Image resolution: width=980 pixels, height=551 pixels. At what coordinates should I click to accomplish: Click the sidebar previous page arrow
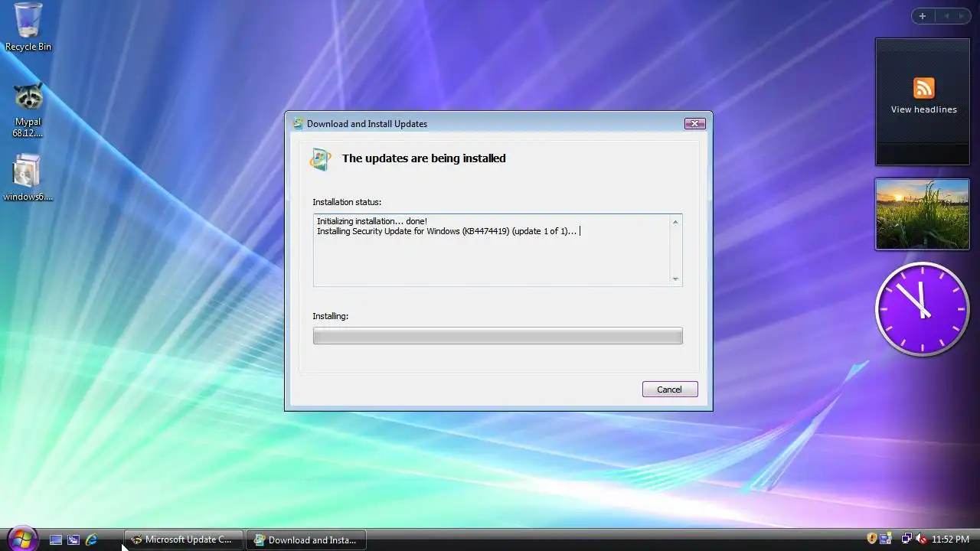click(946, 16)
